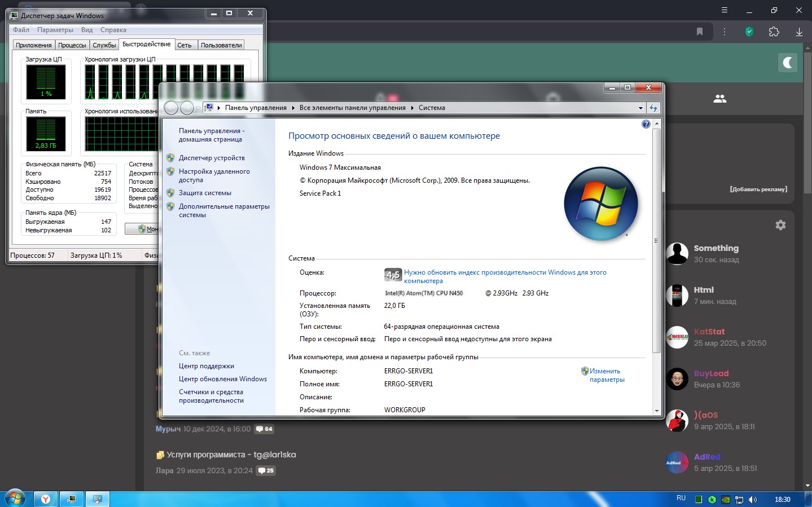Open the browser extensions puzzle icon
This screenshot has height=507, width=812.
(x=774, y=32)
